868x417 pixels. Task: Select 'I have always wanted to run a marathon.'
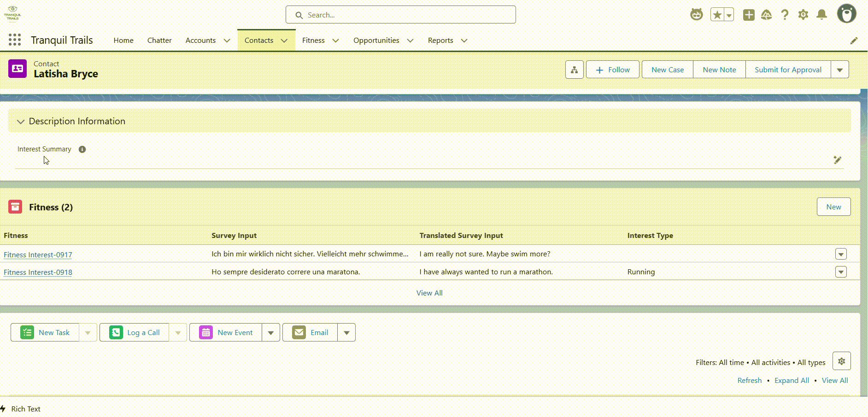pyautogui.click(x=486, y=272)
